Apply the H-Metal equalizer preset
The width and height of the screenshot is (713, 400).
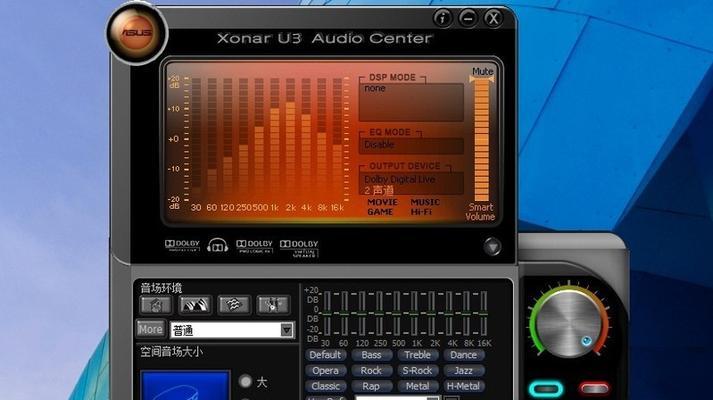click(463, 386)
